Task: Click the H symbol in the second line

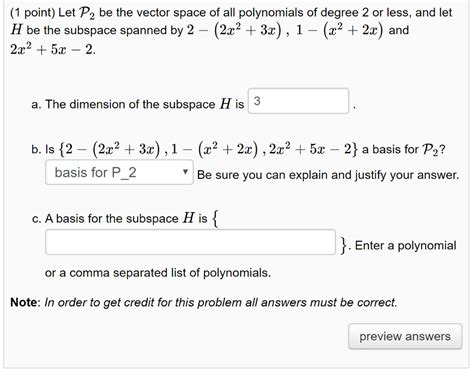Action: tap(16, 30)
